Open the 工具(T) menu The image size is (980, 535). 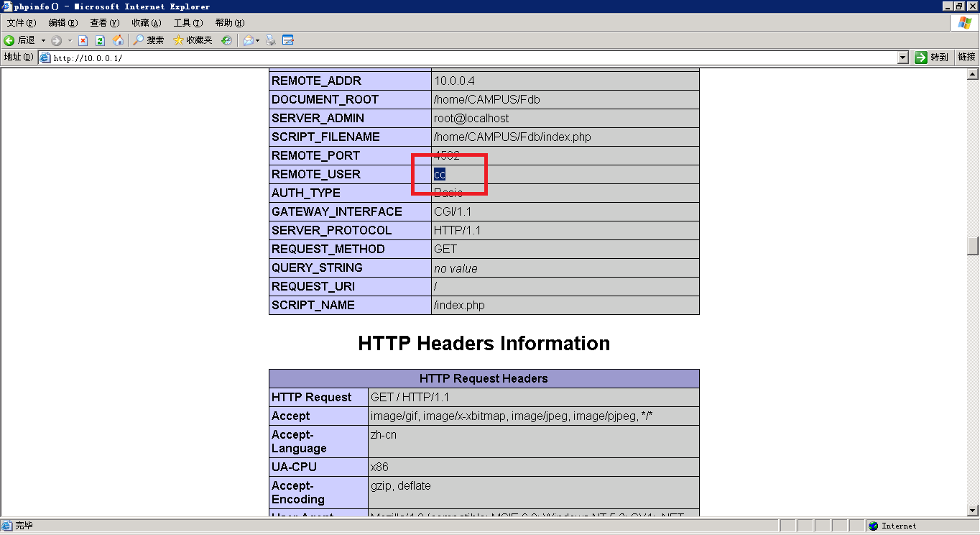pos(188,23)
